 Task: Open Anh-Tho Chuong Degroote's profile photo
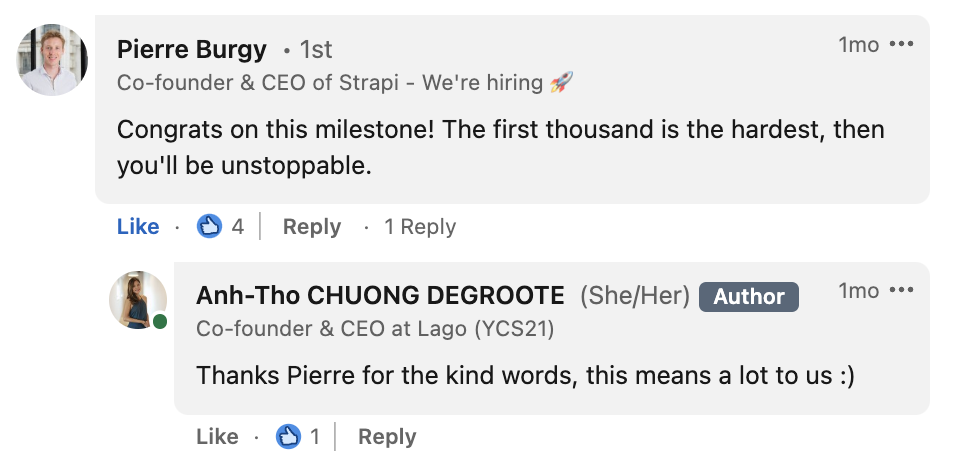click(x=138, y=300)
